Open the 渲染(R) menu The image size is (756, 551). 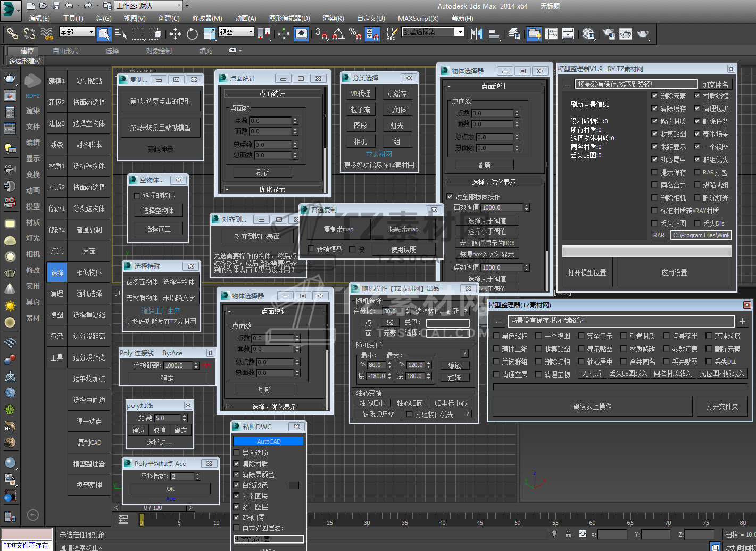coord(333,18)
